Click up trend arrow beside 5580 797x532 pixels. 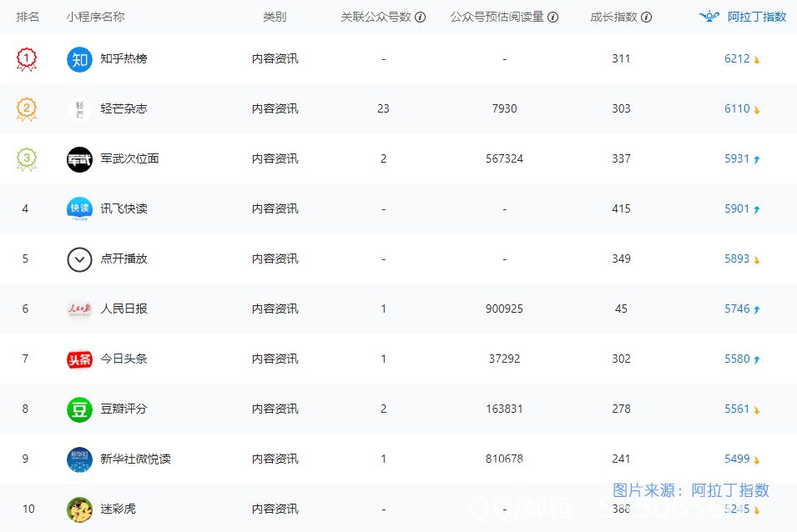[x=757, y=359]
